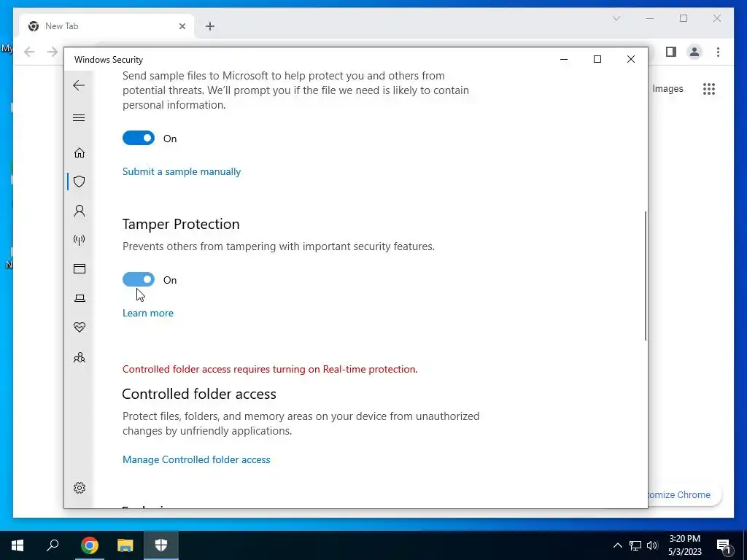This screenshot has height=560, width=747.
Task: Open Family options icon
Action: pos(80,357)
